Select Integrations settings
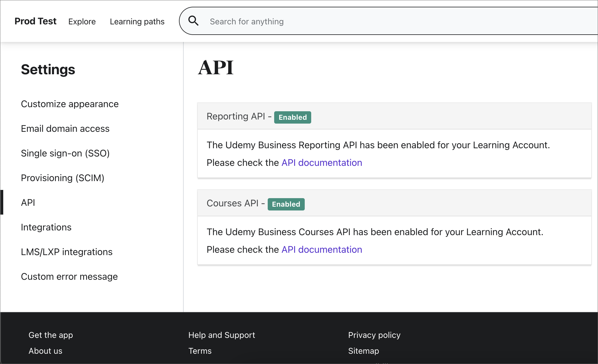Viewport: 598px width, 364px height. 46,227
